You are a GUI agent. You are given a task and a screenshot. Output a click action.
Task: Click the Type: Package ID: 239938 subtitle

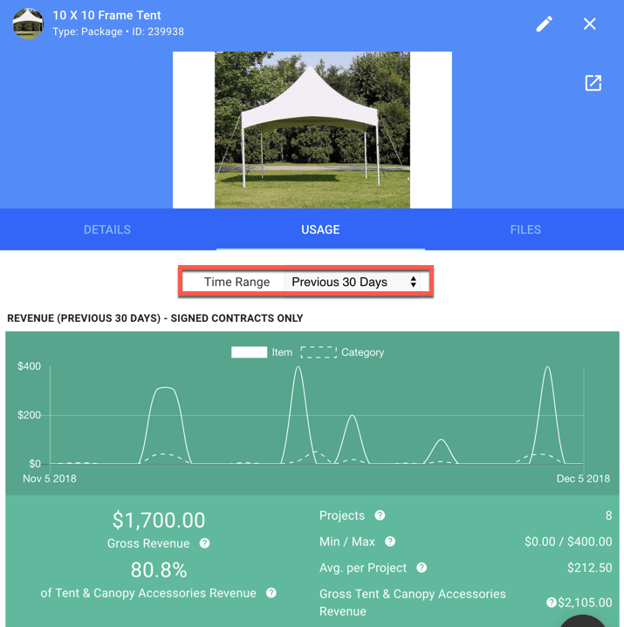pyautogui.click(x=118, y=32)
